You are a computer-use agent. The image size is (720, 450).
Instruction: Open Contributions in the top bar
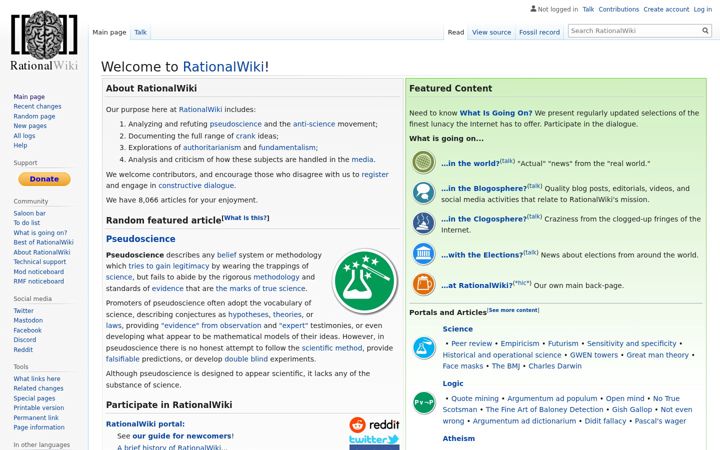click(619, 9)
